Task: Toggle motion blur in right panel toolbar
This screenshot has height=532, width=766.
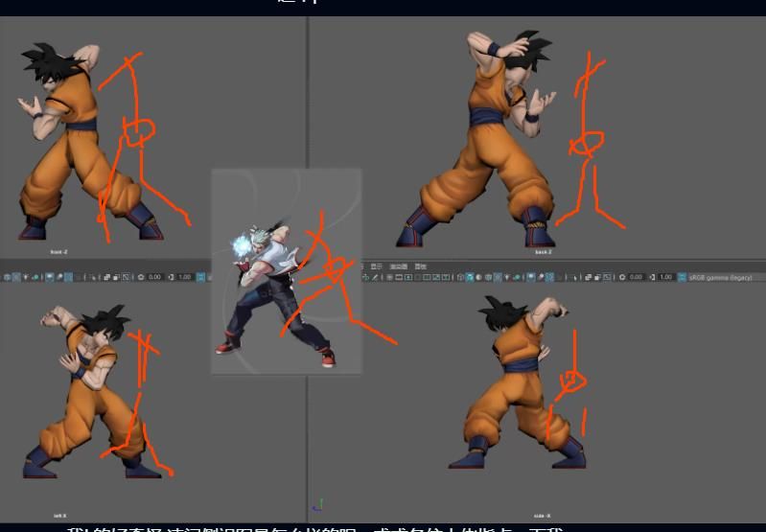Action: 541,277
